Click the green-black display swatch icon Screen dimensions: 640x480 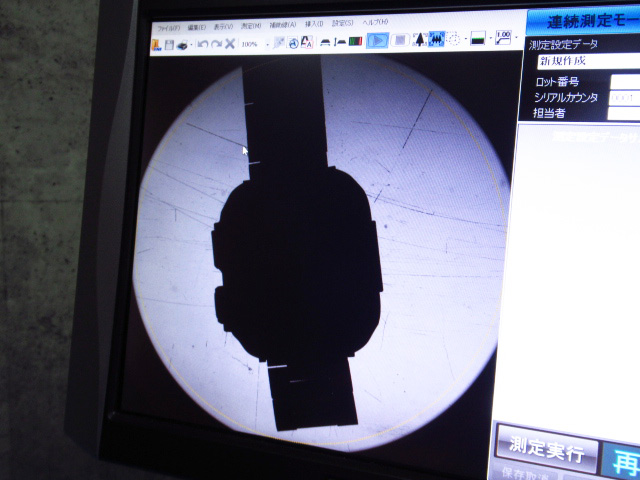pos(479,40)
